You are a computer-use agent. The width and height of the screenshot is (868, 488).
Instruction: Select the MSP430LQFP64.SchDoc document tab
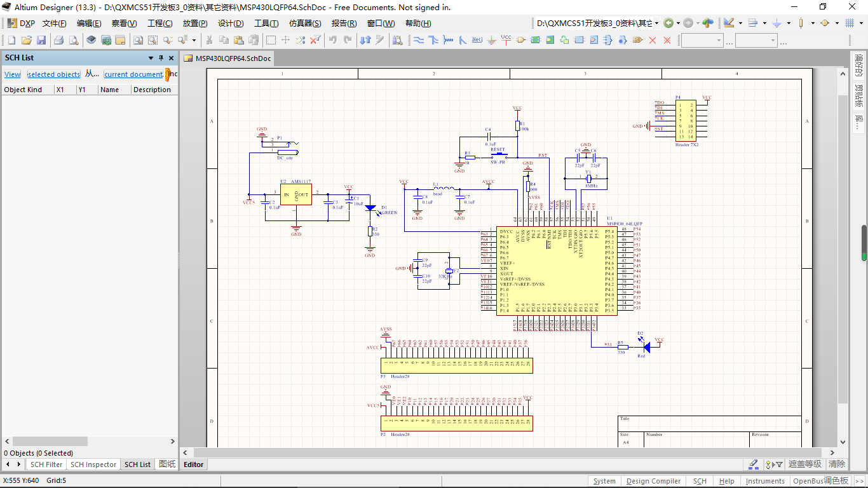(228, 58)
